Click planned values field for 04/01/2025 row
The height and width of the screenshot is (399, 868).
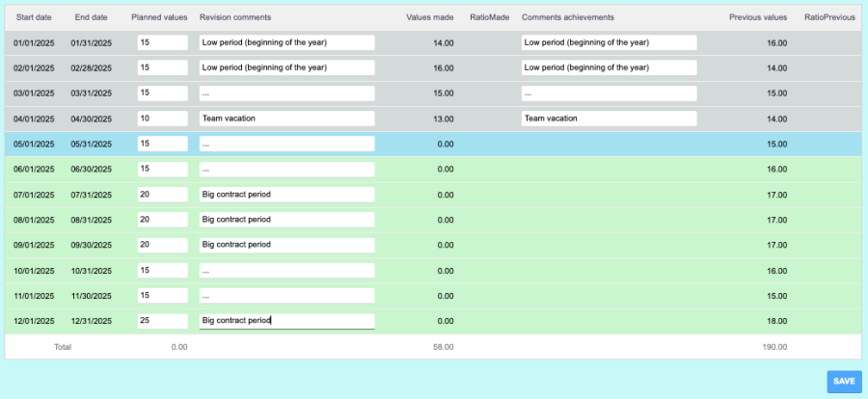click(x=162, y=119)
